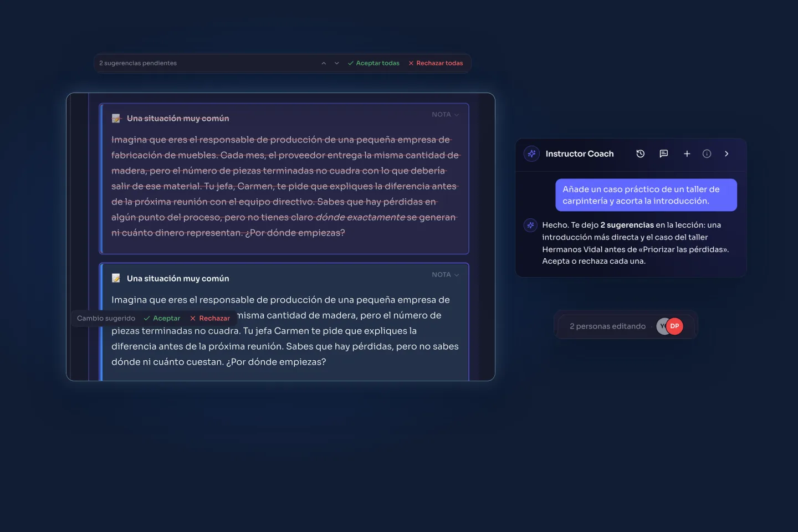Open the chat comments icon
Image resolution: width=798 pixels, height=532 pixels.
[x=663, y=154]
